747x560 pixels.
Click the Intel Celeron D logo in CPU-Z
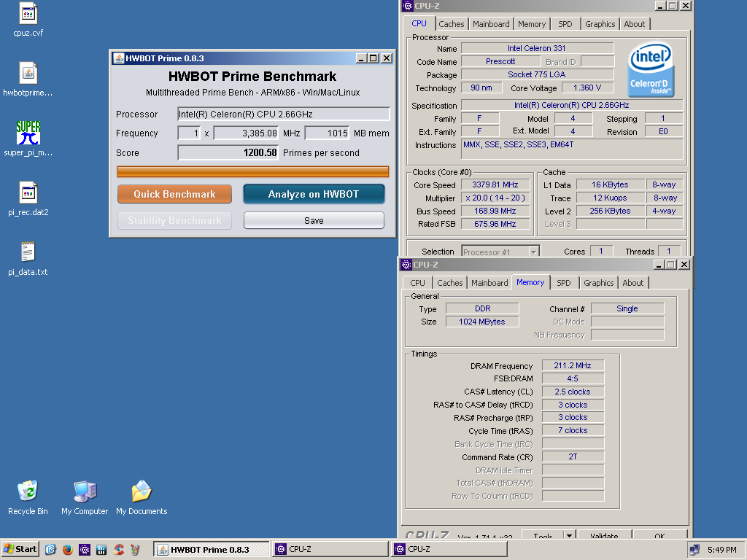pos(650,69)
